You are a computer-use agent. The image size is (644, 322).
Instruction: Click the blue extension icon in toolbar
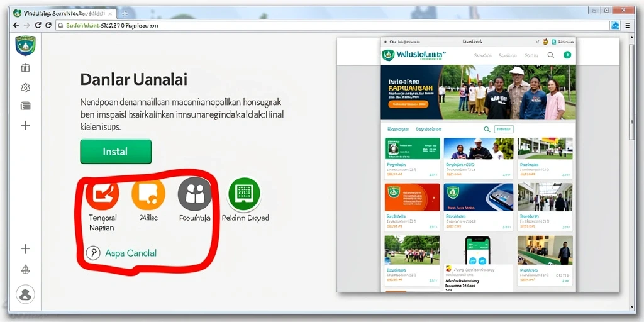(615, 25)
